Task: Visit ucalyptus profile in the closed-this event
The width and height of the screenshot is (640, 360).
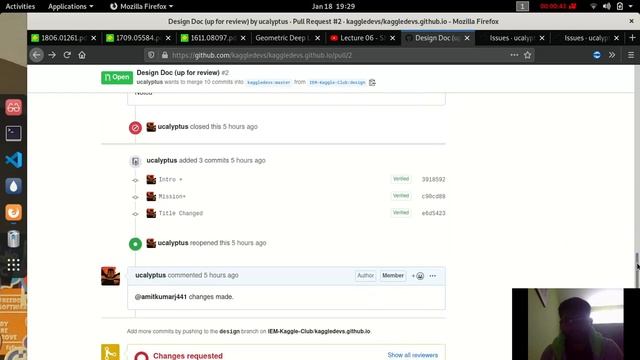Action: (173, 127)
